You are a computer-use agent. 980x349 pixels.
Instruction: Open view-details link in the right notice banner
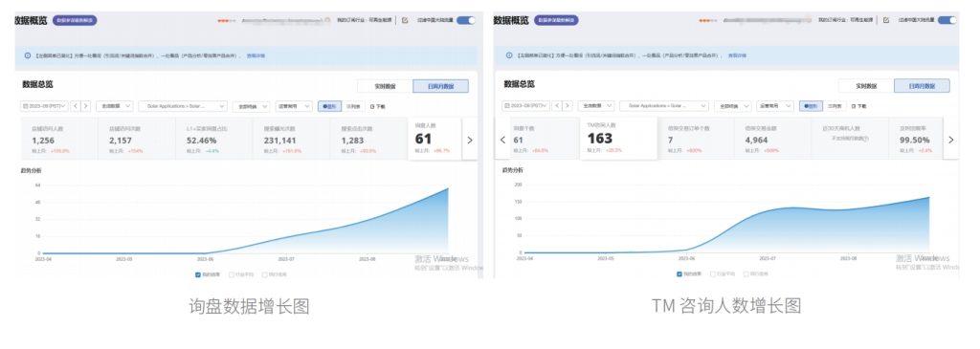(x=737, y=55)
